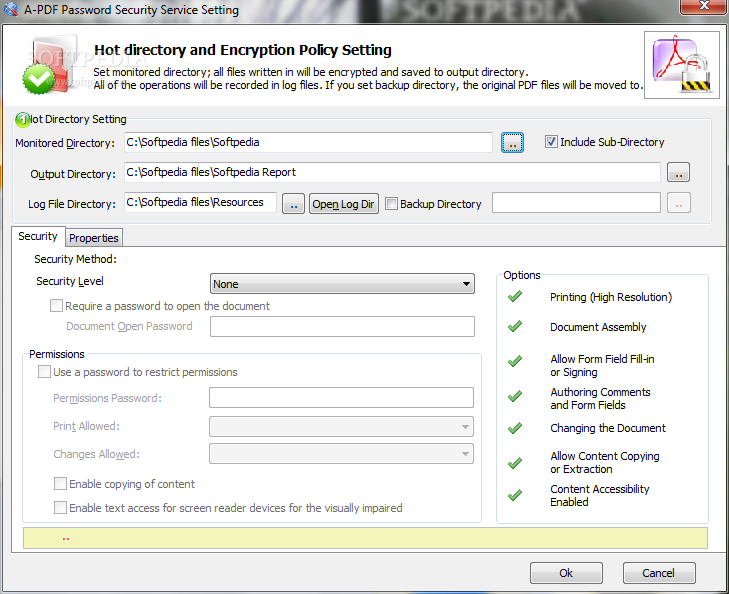Click the Printing (High Resolution) option text
729x594 pixels.
[x=611, y=297]
